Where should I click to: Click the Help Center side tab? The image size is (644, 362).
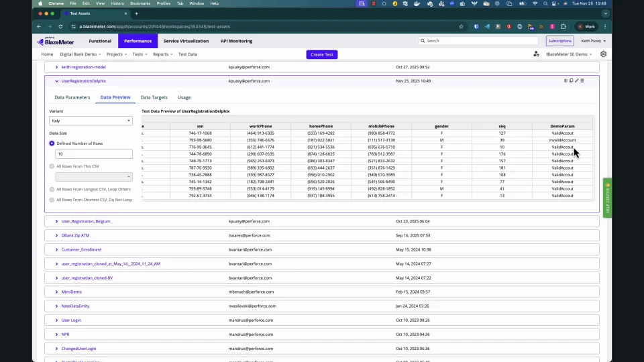[607, 196]
